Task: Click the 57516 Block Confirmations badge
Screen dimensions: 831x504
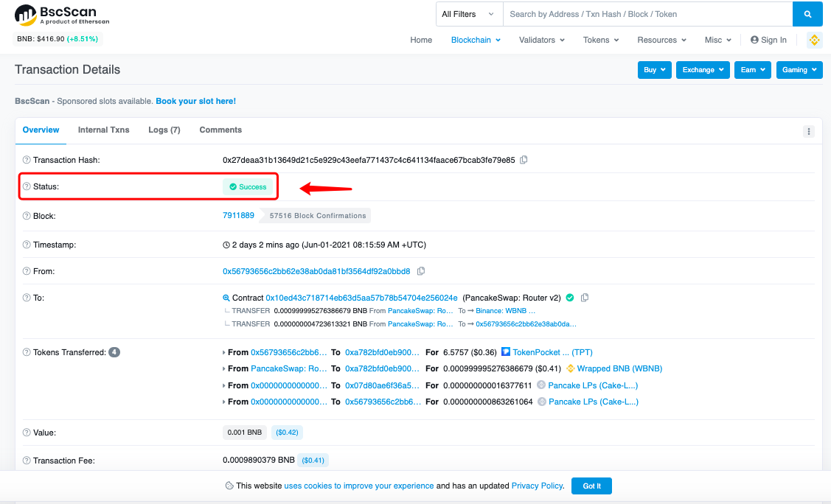Action: 315,215
